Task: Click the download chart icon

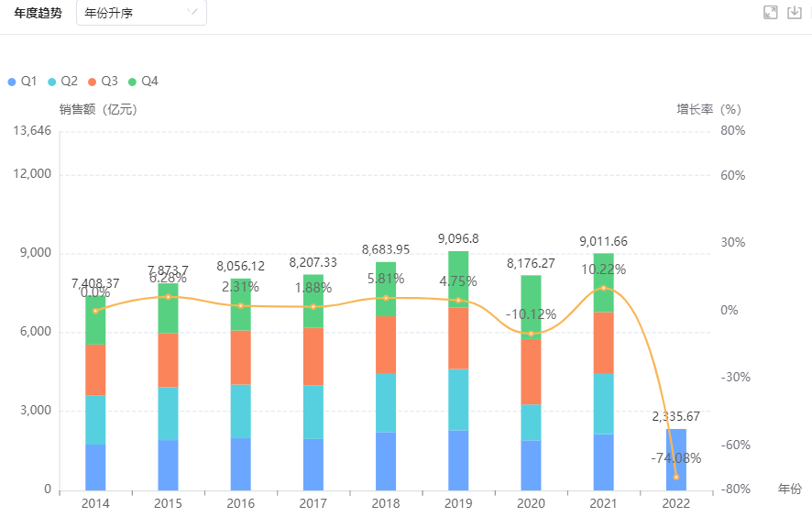Action: 795,13
